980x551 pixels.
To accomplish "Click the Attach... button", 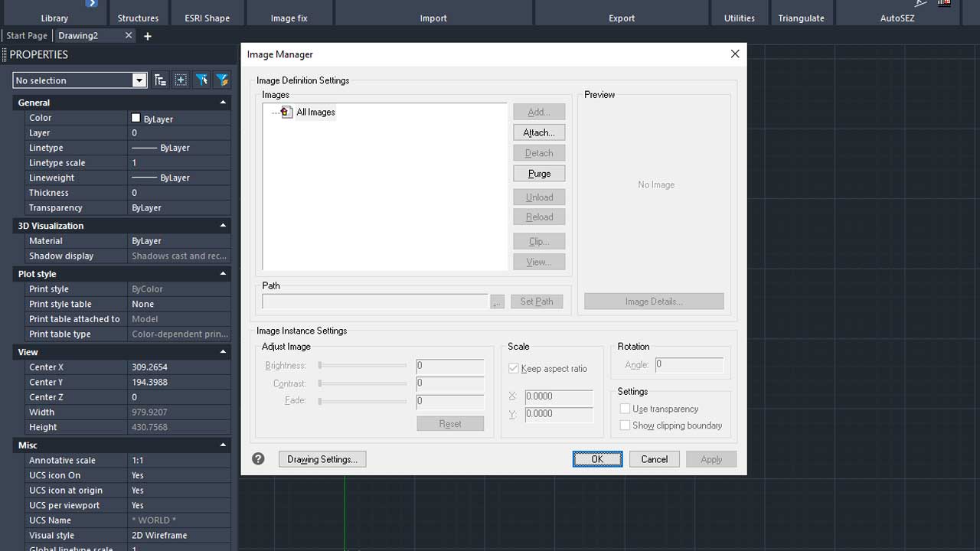I will 539,132.
